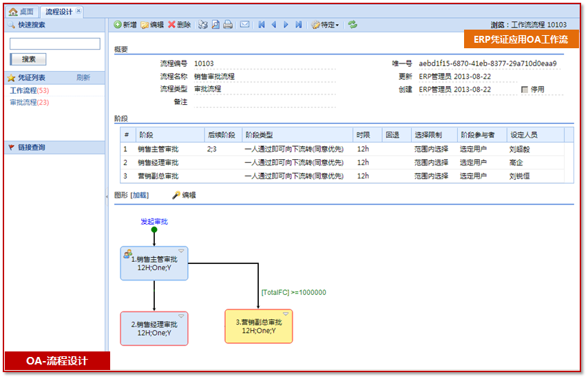Open the dropdown arrow on 3.营销副总审批 node
Image resolution: width=588 pixels, height=379 pixels.
click(x=286, y=314)
